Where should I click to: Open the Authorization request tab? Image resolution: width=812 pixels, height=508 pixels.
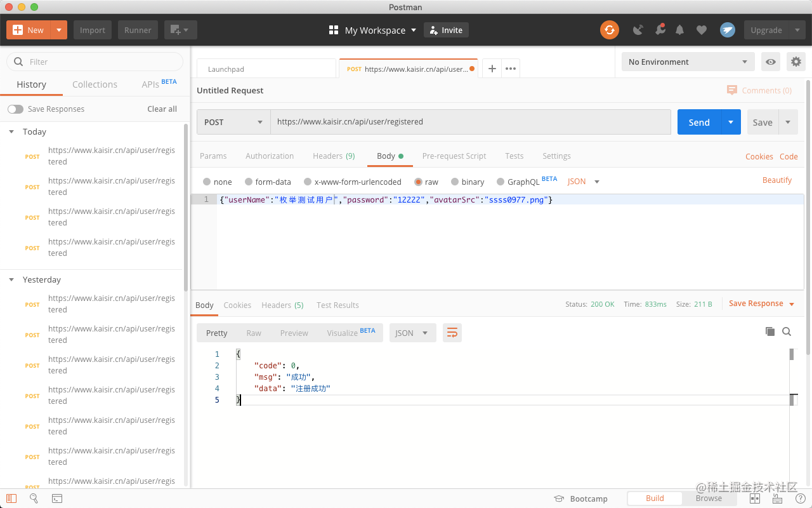pos(270,156)
